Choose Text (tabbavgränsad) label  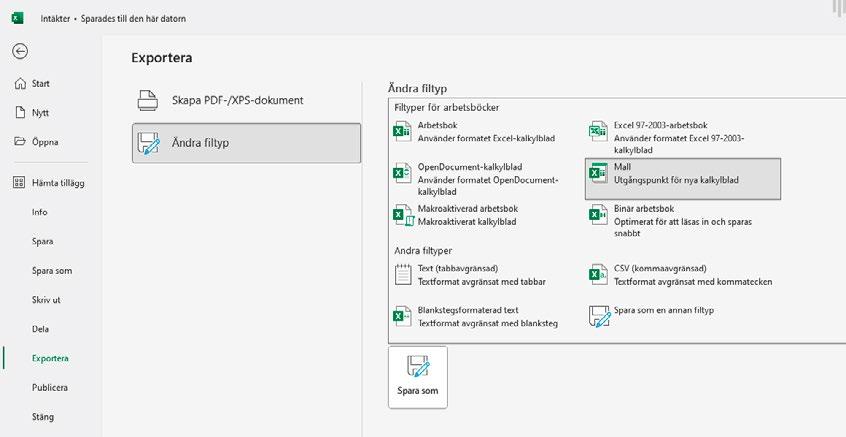[458, 268]
